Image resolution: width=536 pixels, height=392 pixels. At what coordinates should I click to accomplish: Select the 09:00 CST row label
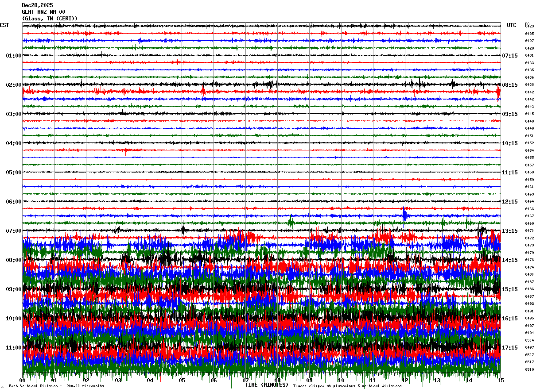tap(14, 289)
